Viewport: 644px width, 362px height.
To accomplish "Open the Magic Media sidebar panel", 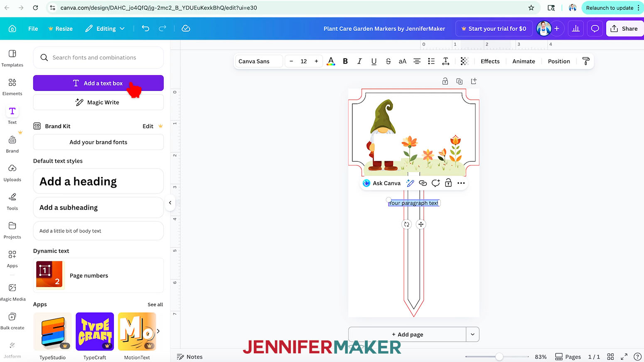I will coord(12,292).
